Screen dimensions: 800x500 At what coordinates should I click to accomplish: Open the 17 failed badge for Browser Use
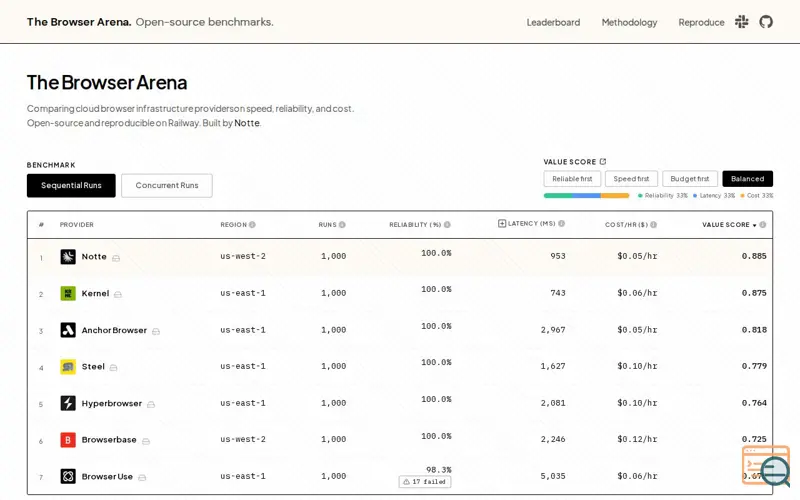(x=424, y=482)
